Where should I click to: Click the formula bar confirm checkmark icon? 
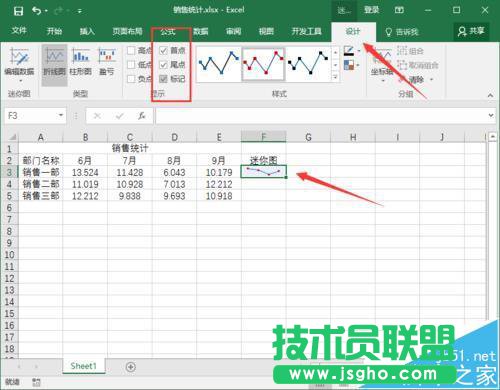119,116
